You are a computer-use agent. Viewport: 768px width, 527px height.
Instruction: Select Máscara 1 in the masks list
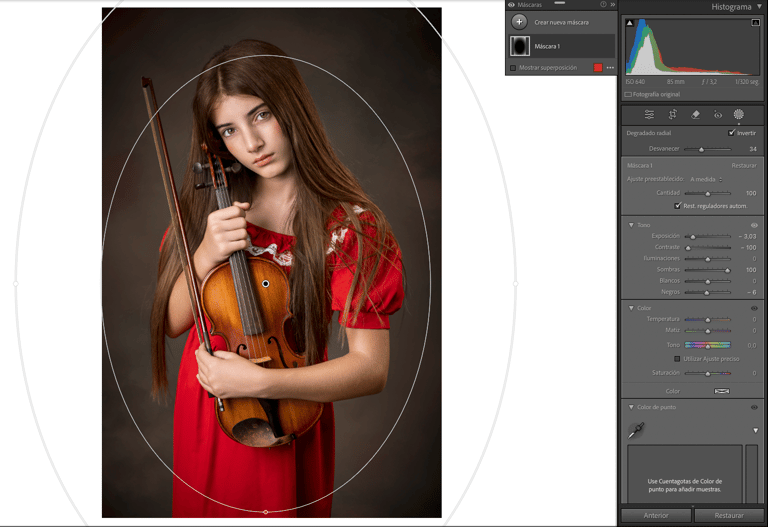[x=561, y=46]
